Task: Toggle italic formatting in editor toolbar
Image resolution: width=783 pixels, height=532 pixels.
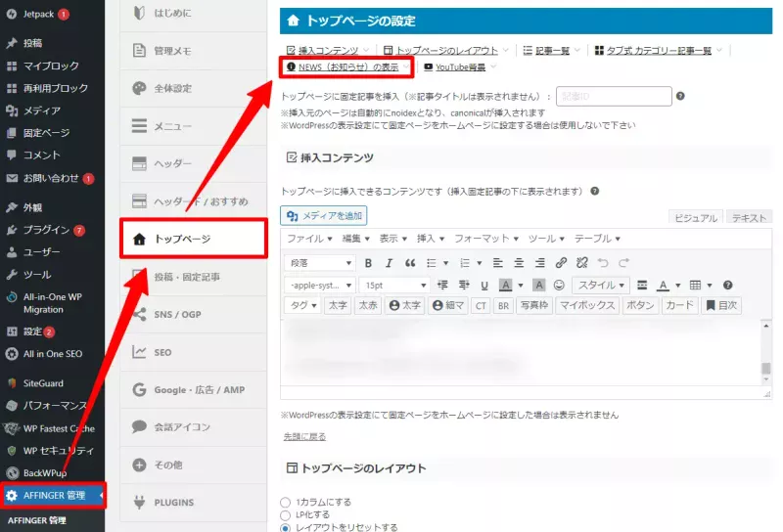Action: tap(389, 263)
